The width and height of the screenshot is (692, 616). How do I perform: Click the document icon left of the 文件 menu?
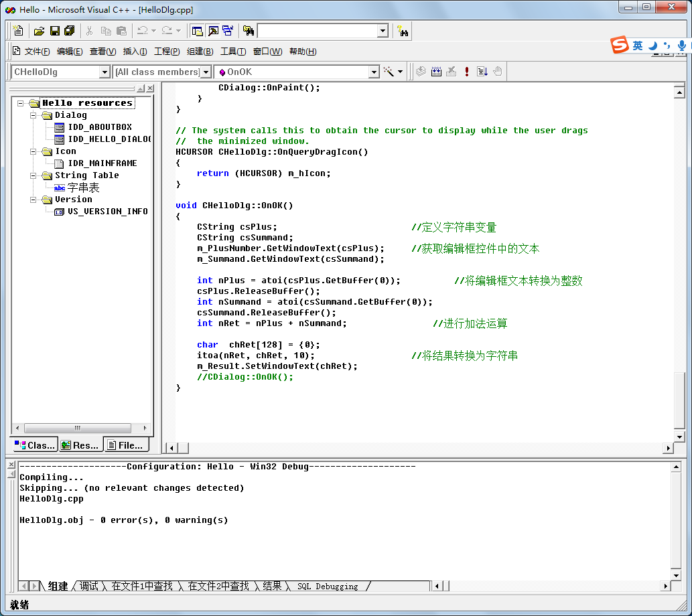pyautogui.click(x=17, y=51)
